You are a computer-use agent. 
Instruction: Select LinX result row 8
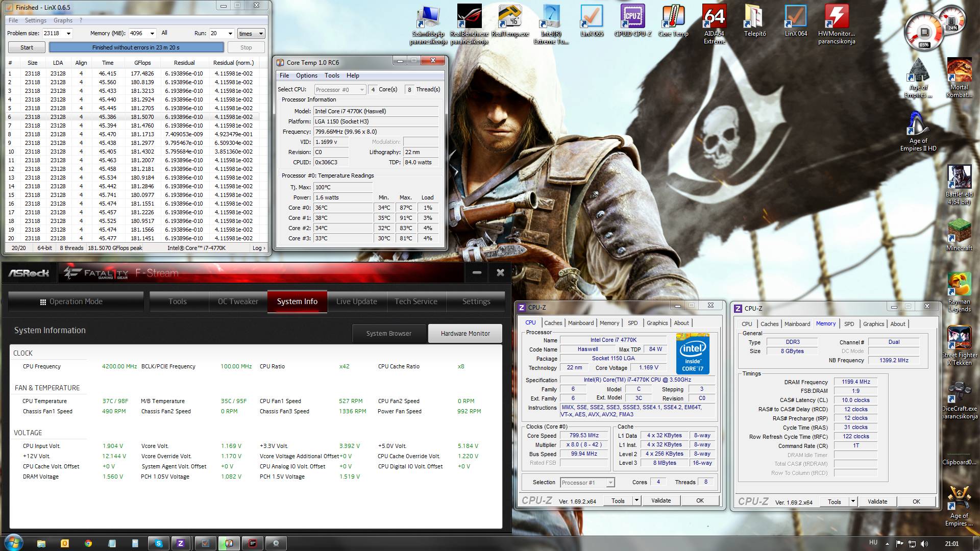pos(133,134)
